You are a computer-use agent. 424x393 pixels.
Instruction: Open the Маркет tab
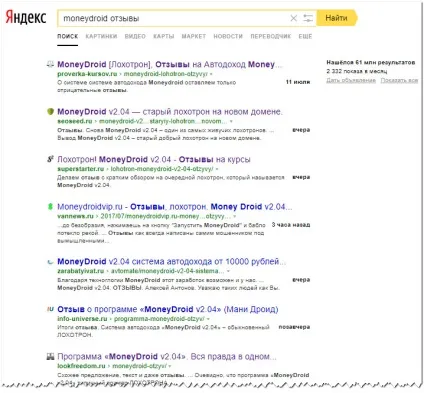[x=194, y=36]
